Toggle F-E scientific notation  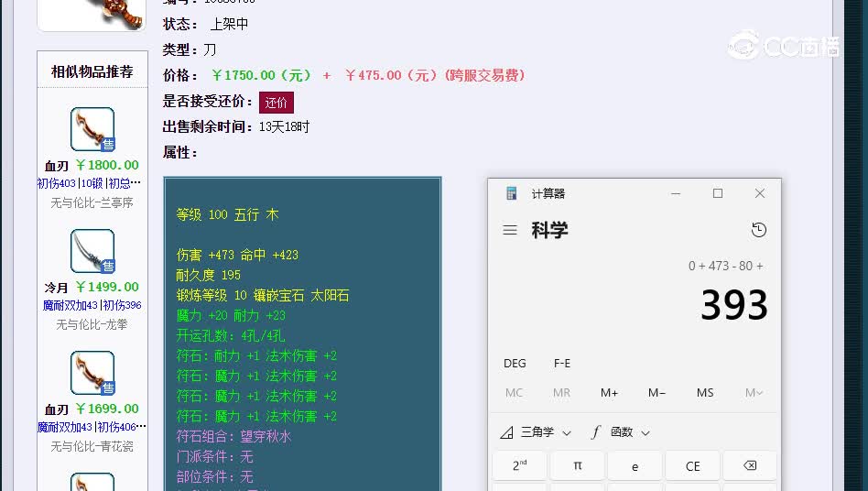tap(562, 363)
